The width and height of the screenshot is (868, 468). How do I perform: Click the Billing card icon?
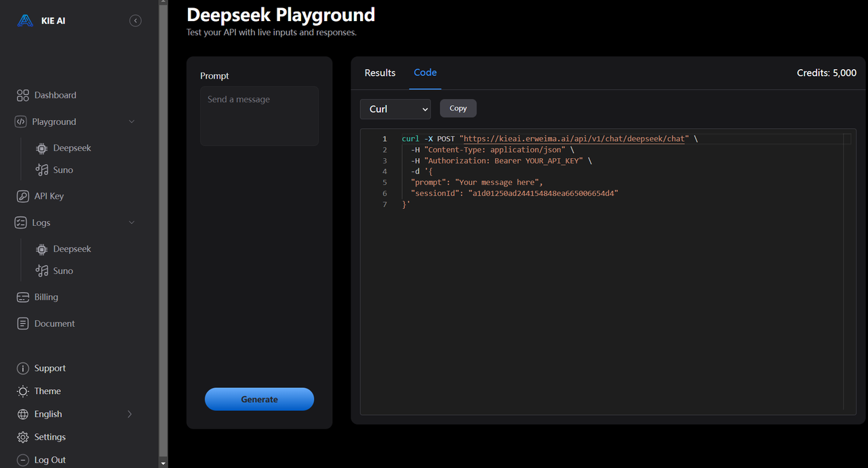(x=23, y=298)
